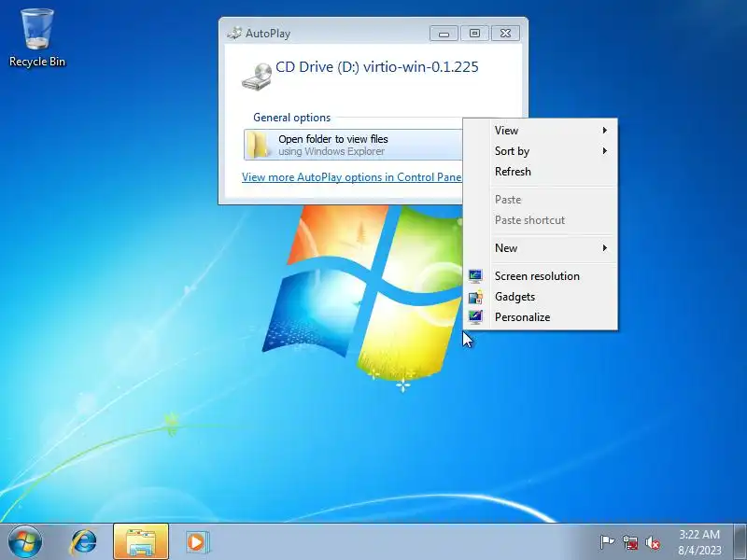The height and width of the screenshot is (560, 747).
Task: Select Sort by in the context menu
Action: (541, 151)
